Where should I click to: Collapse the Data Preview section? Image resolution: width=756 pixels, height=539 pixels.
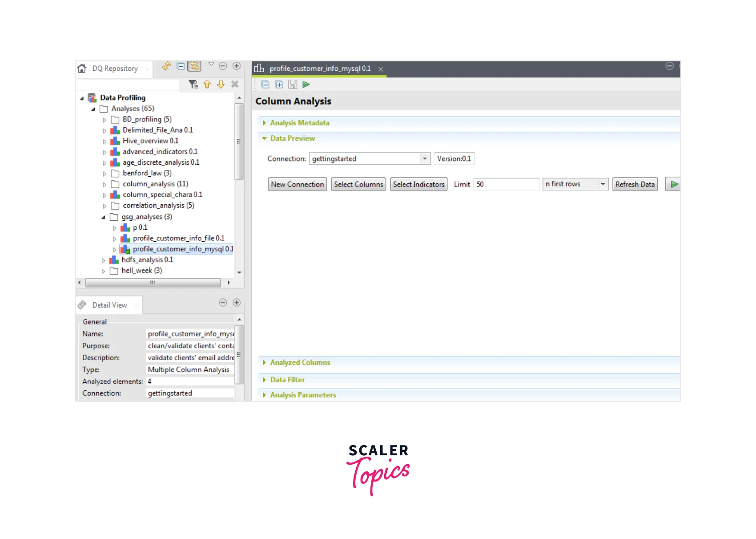pyautogui.click(x=292, y=138)
